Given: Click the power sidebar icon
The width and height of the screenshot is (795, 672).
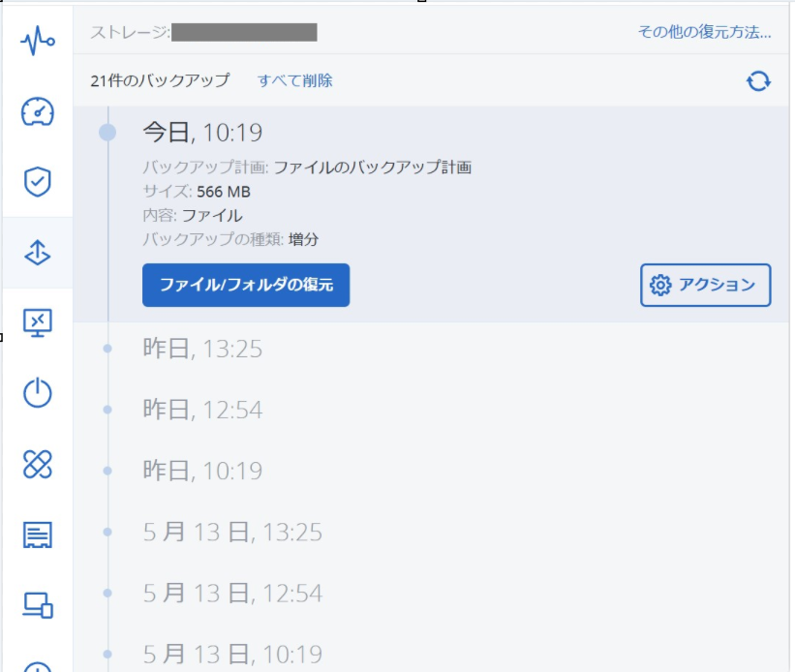Looking at the screenshot, I should tap(38, 393).
